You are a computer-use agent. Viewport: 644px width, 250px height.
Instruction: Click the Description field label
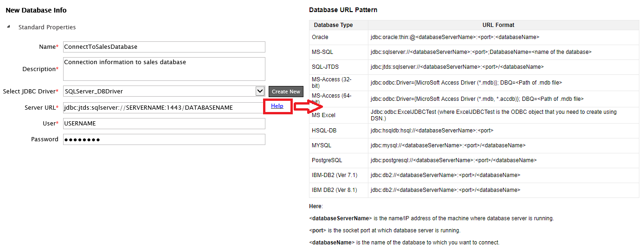tap(41, 69)
